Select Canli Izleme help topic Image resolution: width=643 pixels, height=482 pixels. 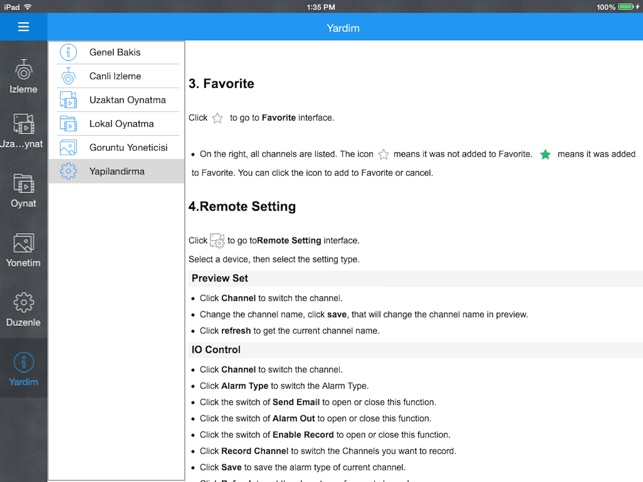point(116,76)
